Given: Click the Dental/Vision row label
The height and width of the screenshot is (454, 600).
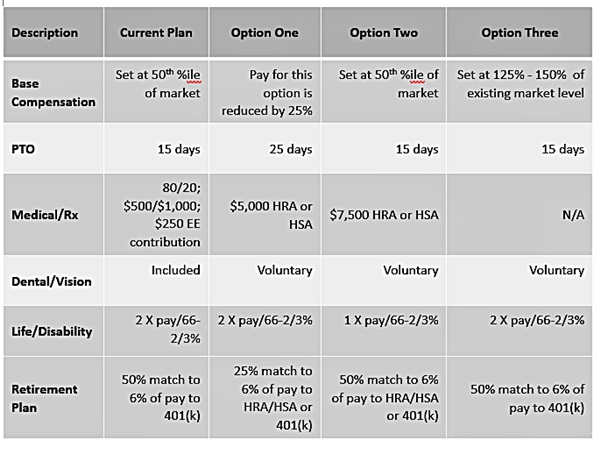Looking at the screenshot, I should pos(50,281).
